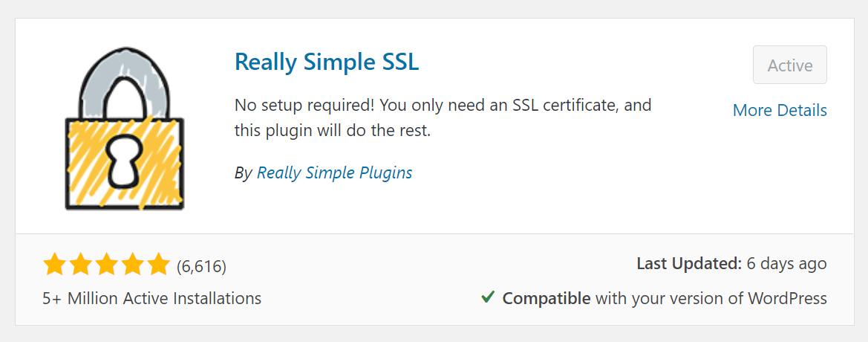Click the first rating star
Viewport: 868px width, 342px height.
tap(55, 265)
